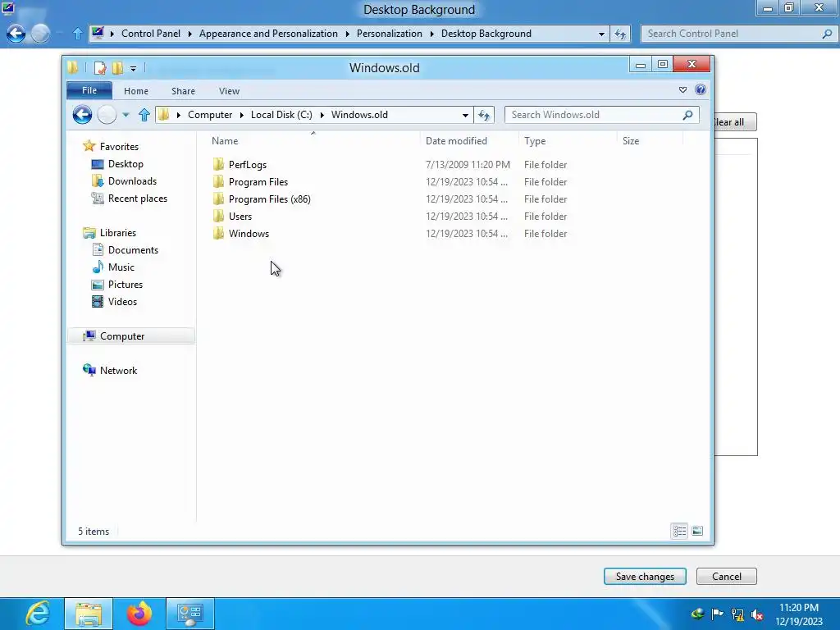Select the Program Files (x86) folder
The image size is (840, 630).
(269, 199)
